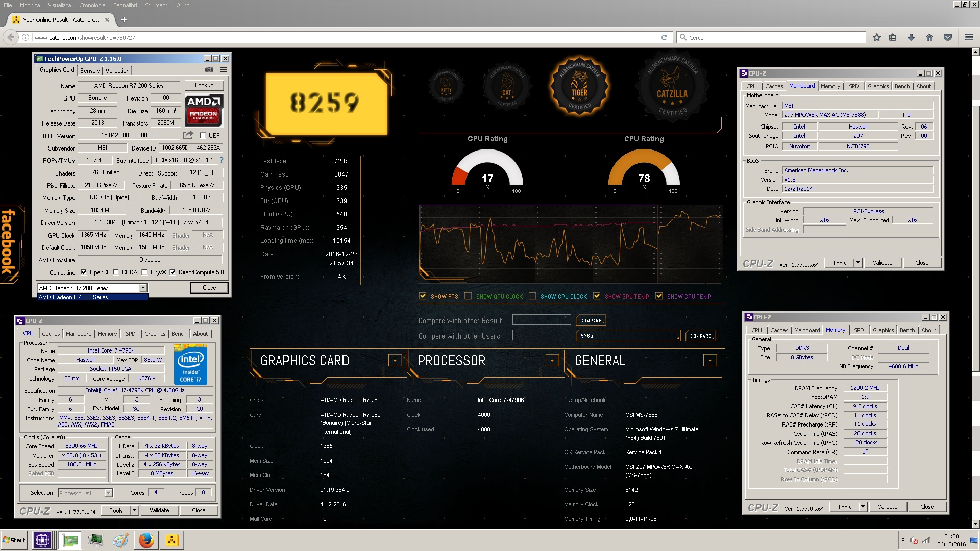Click the Catzilla certified badge
Screen dimensions: 980x551
673,86
